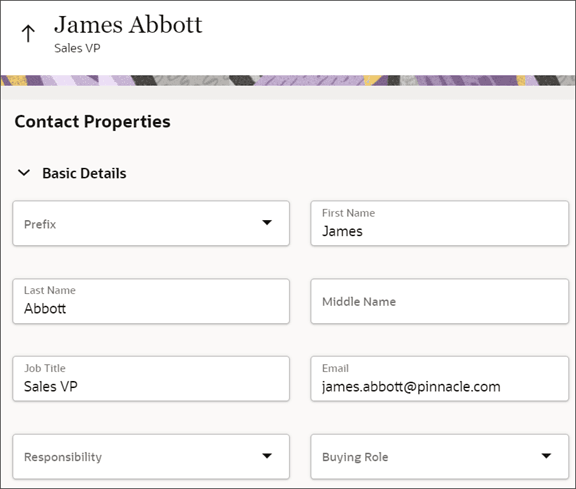Click the purple decorative banner strip
Viewport: 576px width, 489px height.
point(288,80)
